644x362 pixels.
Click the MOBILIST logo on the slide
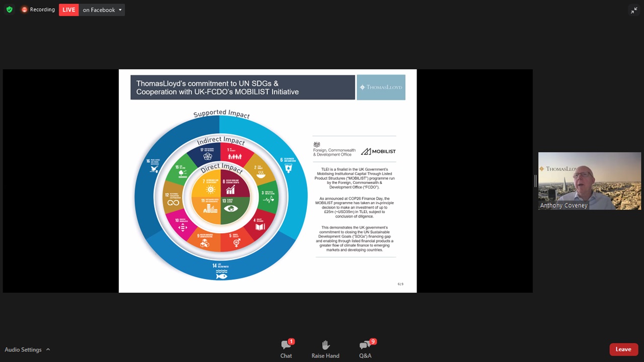(x=378, y=151)
